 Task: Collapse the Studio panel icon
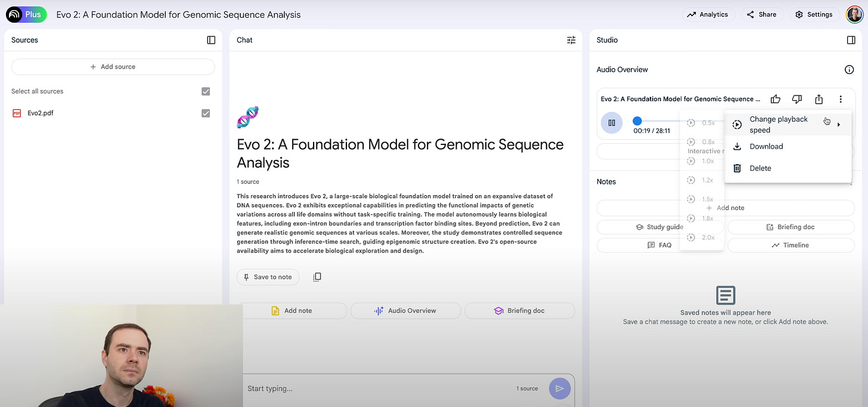[x=851, y=40]
